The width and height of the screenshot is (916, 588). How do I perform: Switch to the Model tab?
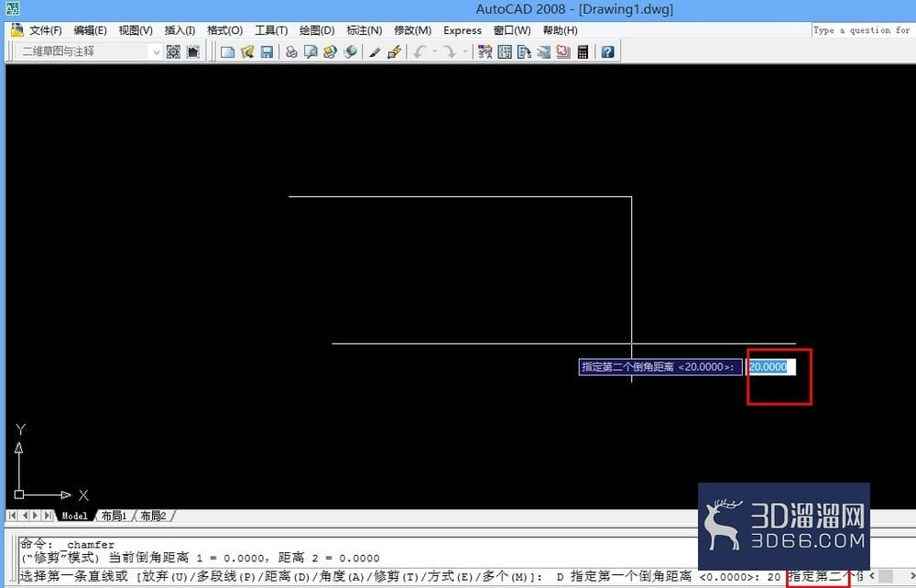(75, 516)
